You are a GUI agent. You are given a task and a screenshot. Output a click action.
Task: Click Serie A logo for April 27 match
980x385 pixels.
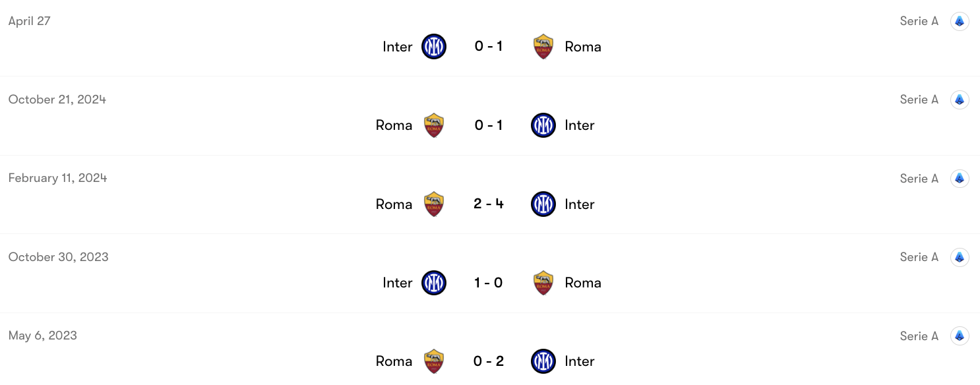click(x=960, y=21)
